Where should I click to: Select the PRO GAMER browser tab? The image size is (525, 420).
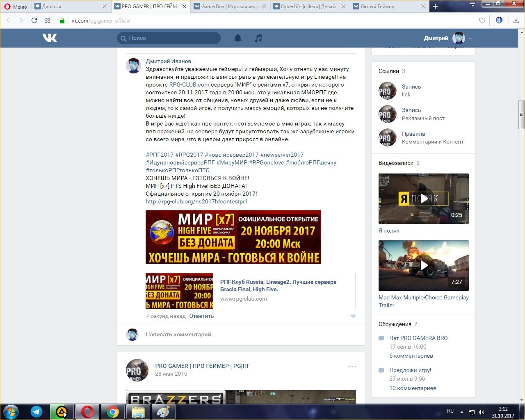pyautogui.click(x=150, y=7)
